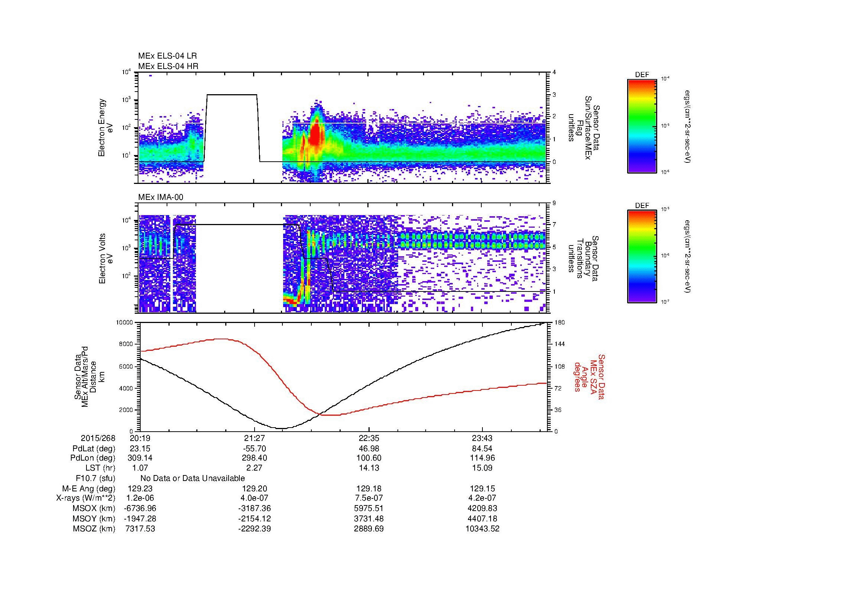
Task: Click the 'MEx ELS-04 HR' plot title
Action: (x=168, y=66)
